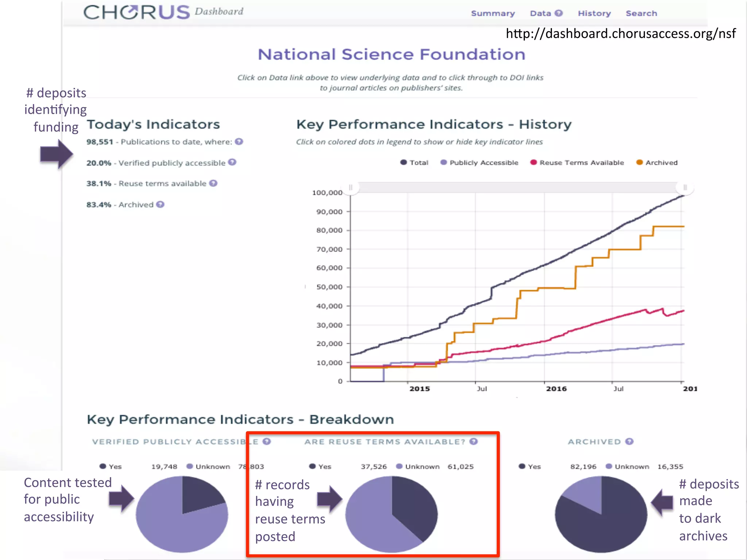Click the 19,748 Yes count

(x=164, y=467)
